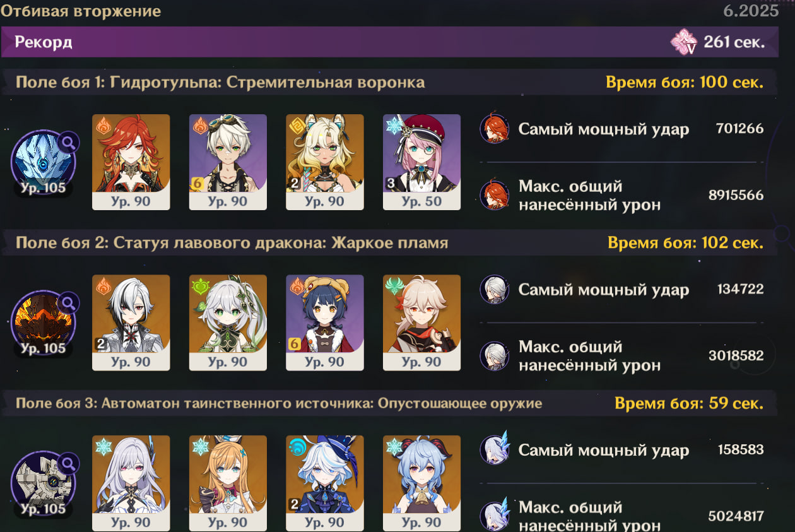
Task: Select the Anemo character with red hair streak
Action: 421,322
